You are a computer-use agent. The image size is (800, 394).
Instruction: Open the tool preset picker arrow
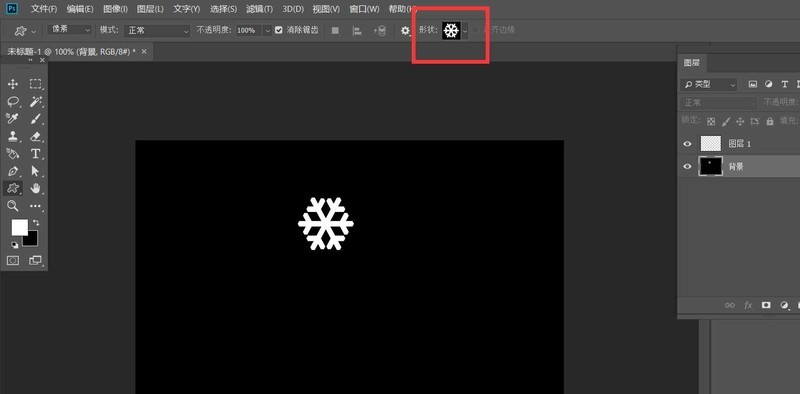tap(34, 31)
